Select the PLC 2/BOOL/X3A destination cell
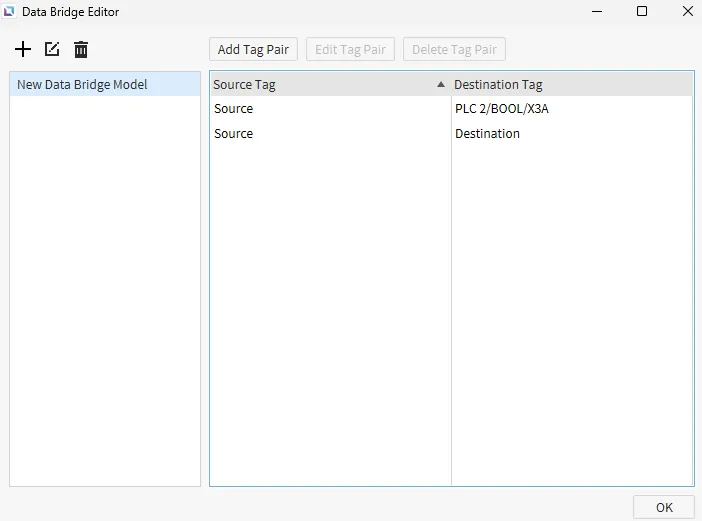The height and width of the screenshot is (521, 702). (502, 109)
